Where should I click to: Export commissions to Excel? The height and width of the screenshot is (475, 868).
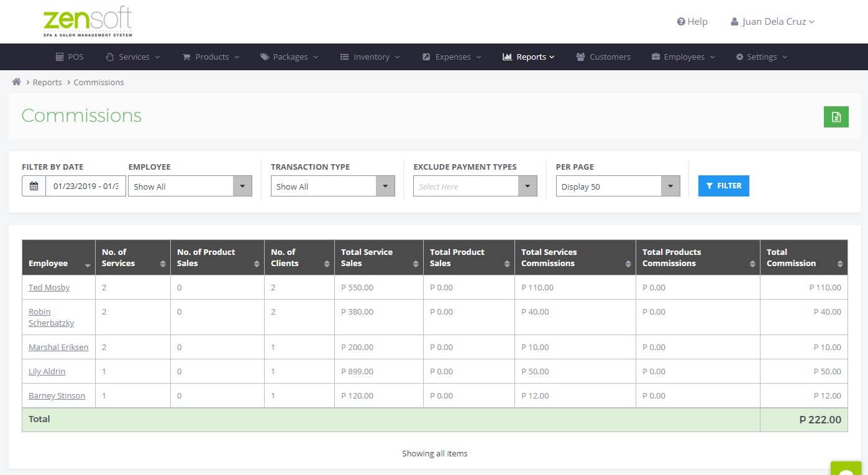[x=836, y=117]
